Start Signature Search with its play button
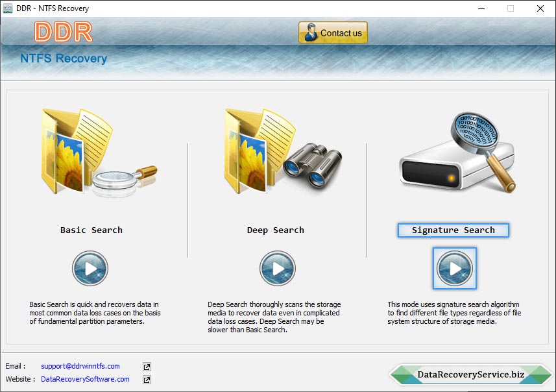 (x=455, y=269)
